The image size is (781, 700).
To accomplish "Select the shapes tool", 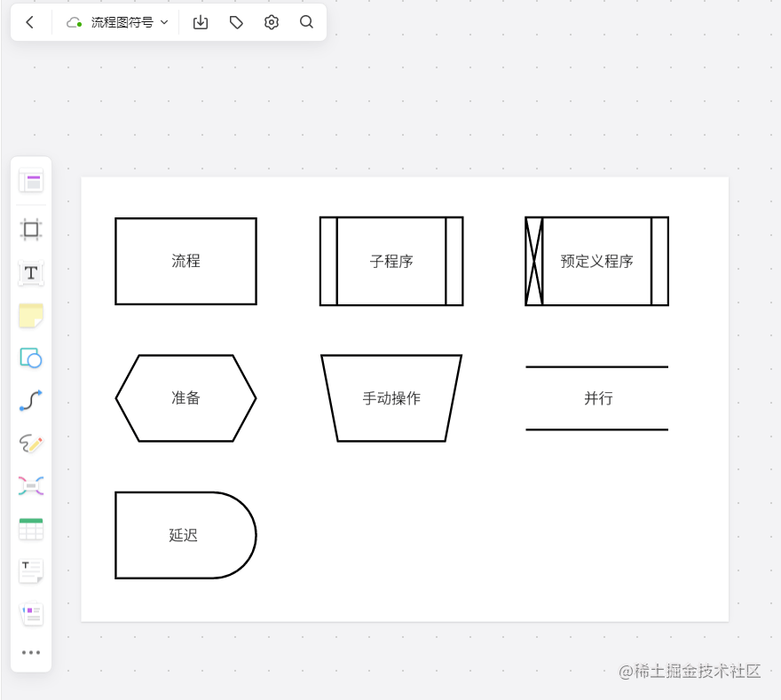I will point(31,358).
